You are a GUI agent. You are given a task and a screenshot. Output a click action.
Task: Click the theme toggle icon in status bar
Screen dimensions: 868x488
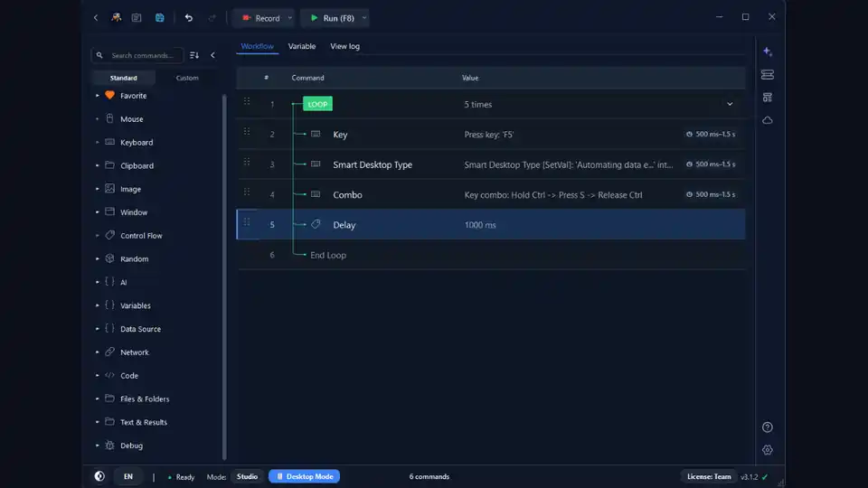pos(99,476)
